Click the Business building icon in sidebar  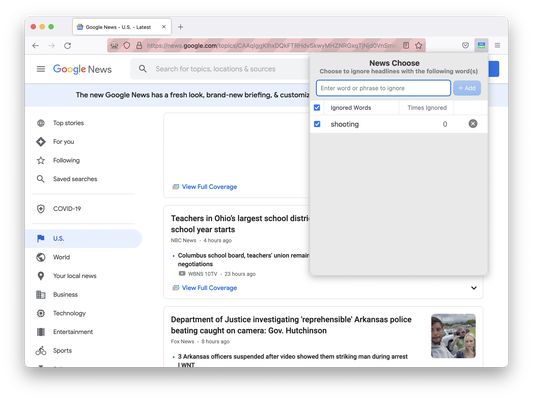41,295
